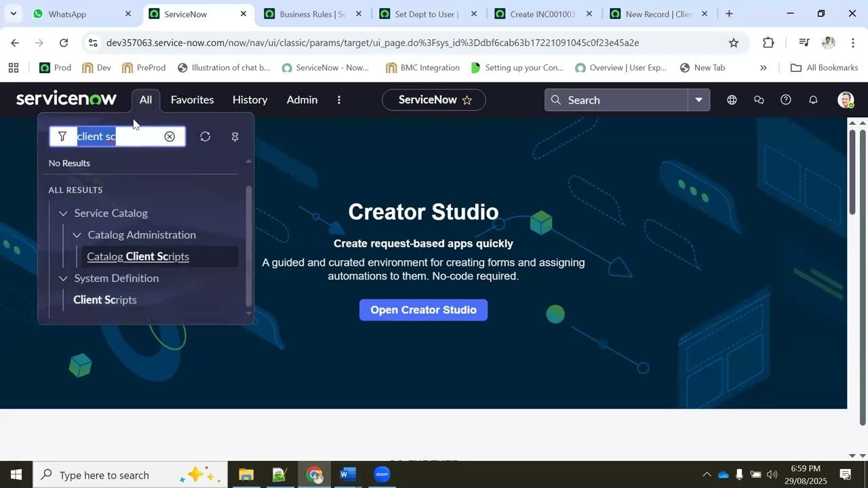Screen dimensions: 868x488
Task: Show hidden system tray icons
Action: click(707, 474)
